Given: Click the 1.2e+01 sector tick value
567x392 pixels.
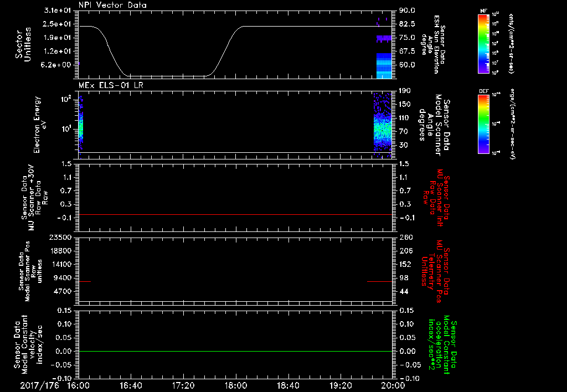Looking at the screenshot, I should [58, 51].
